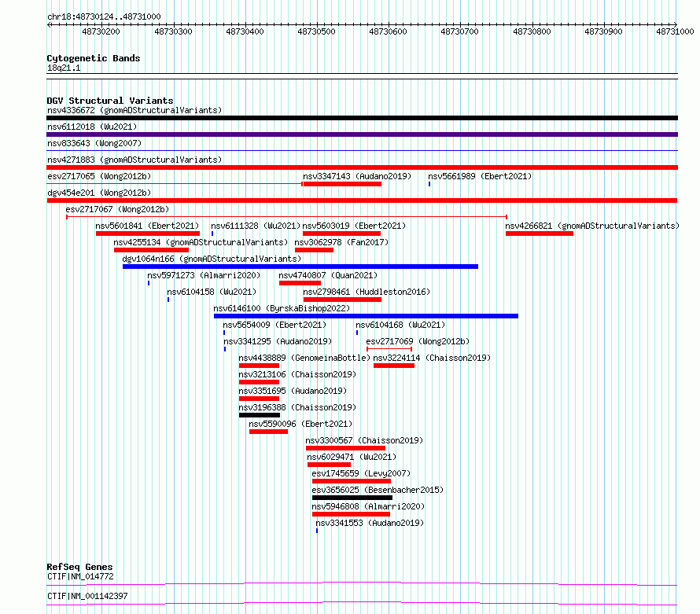Click nsv3351695 (Audano2019) label
700x614 pixels.
(293, 391)
